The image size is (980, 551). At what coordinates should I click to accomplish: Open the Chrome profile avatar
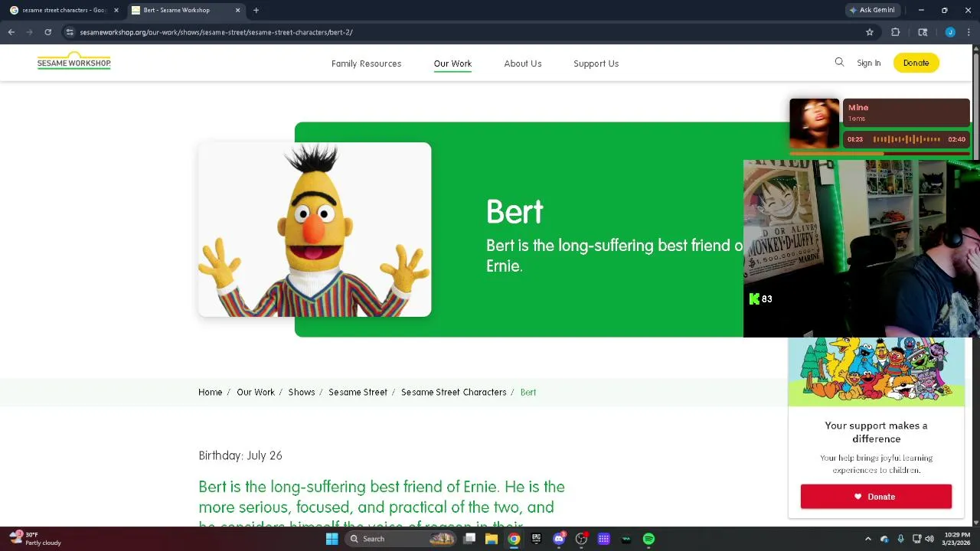[x=950, y=32]
